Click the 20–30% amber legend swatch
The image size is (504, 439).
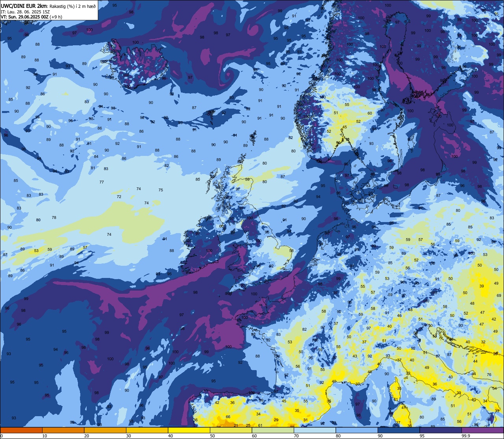click(x=105, y=430)
